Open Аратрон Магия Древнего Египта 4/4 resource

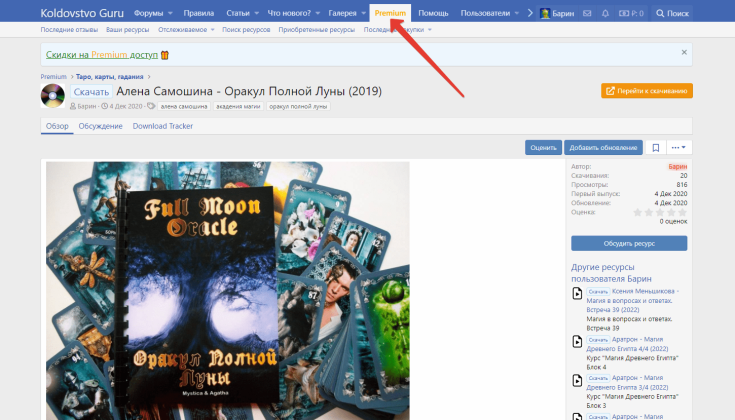point(627,344)
